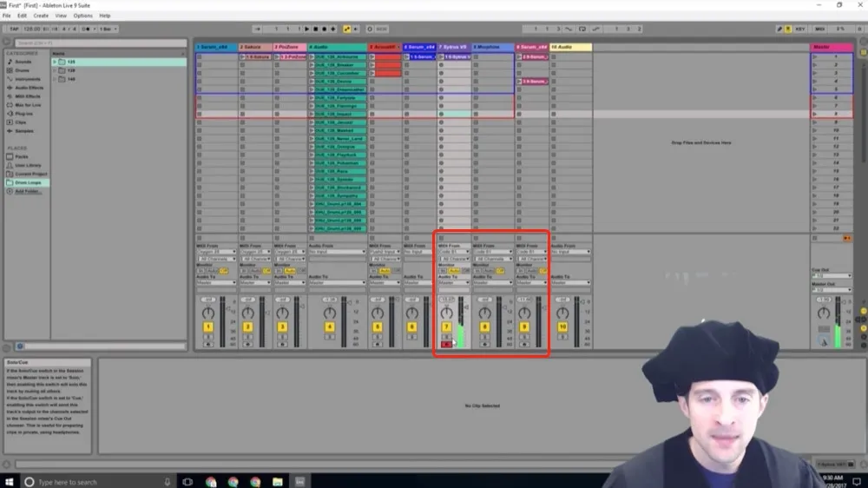868x488 pixels.
Task: Open the Help menu
Action: (105, 16)
